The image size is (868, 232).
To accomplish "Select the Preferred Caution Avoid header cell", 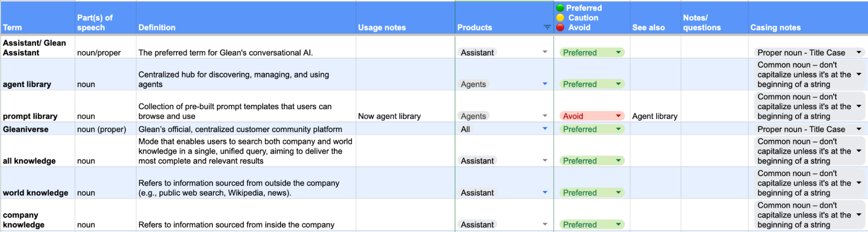I will click(x=592, y=18).
